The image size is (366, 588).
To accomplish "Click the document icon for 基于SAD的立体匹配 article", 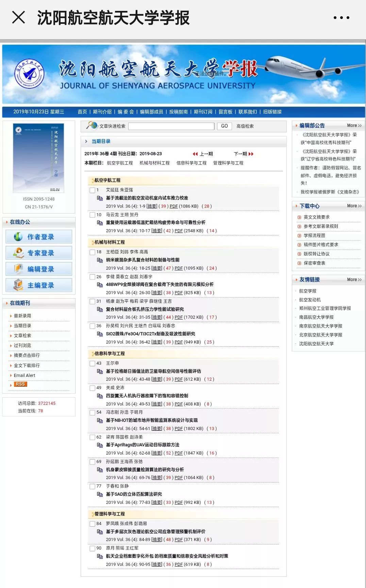I will coord(100,494).
